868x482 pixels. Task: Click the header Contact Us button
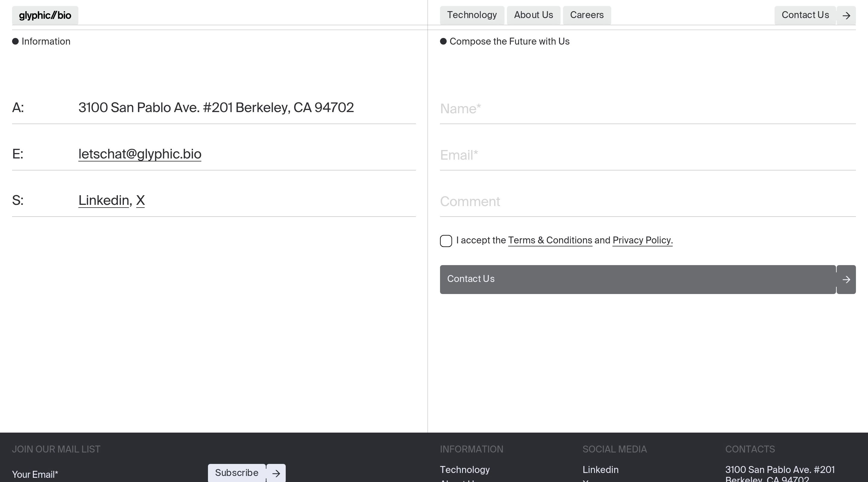tap(805, 15)
